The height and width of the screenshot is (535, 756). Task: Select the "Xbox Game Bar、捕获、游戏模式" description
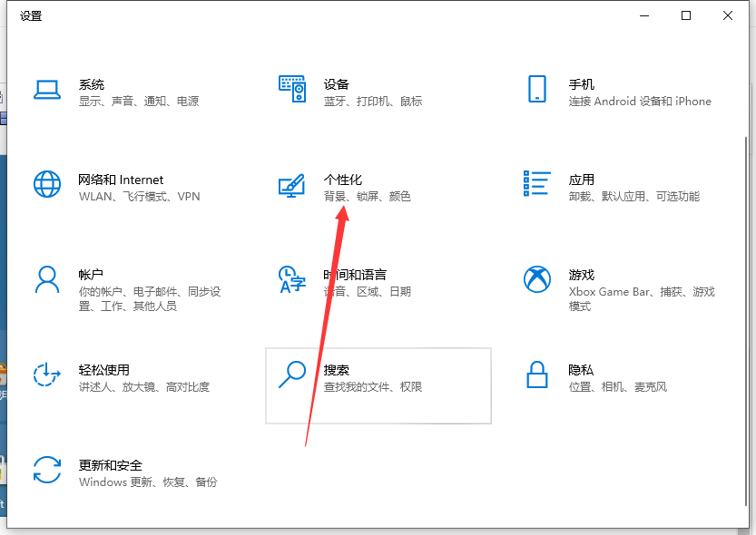pos(641,298)
